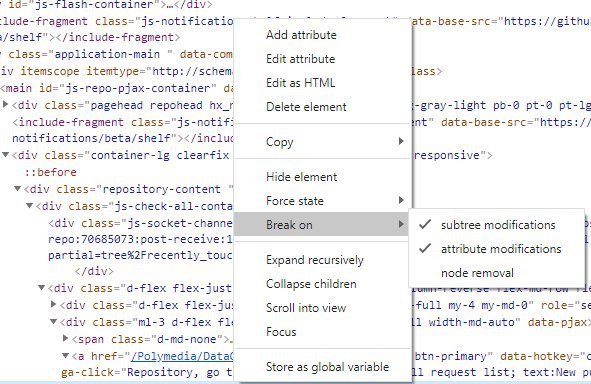The width and height of the screenshot is (591, 384).
Task: Select the application-main class element row
Action: 116,55
